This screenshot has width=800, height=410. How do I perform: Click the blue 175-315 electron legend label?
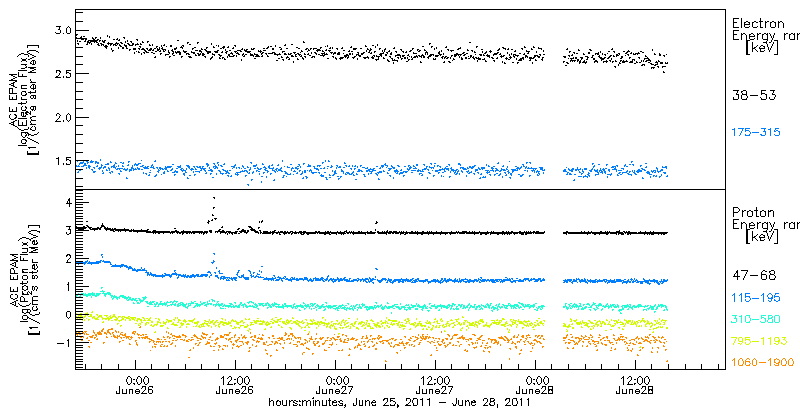[x=756, y=133]
